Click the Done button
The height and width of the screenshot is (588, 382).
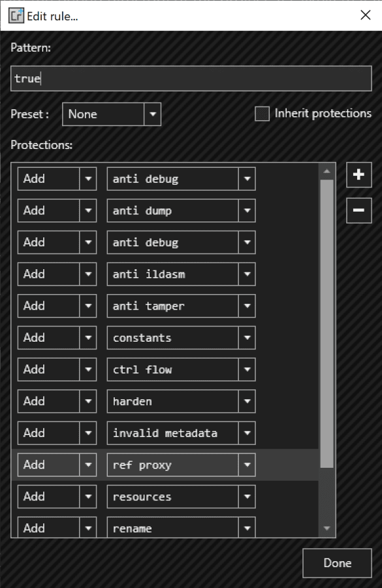[x=337, y=563]
